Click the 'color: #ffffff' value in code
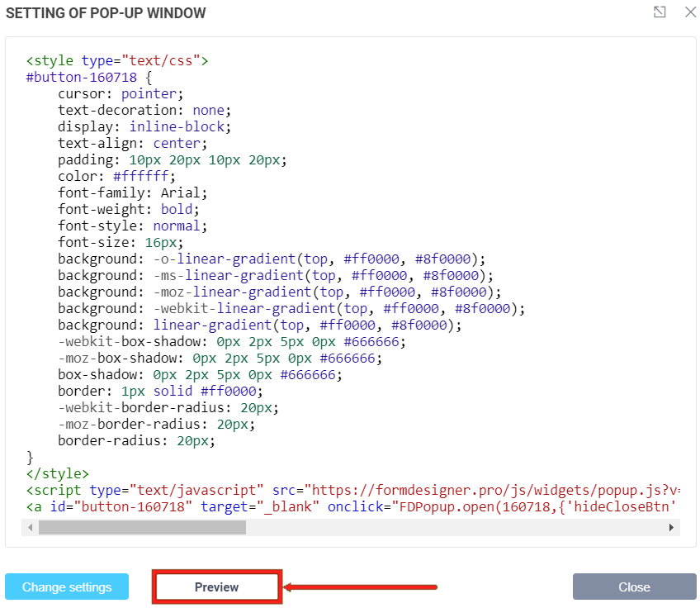 (144, 177)
